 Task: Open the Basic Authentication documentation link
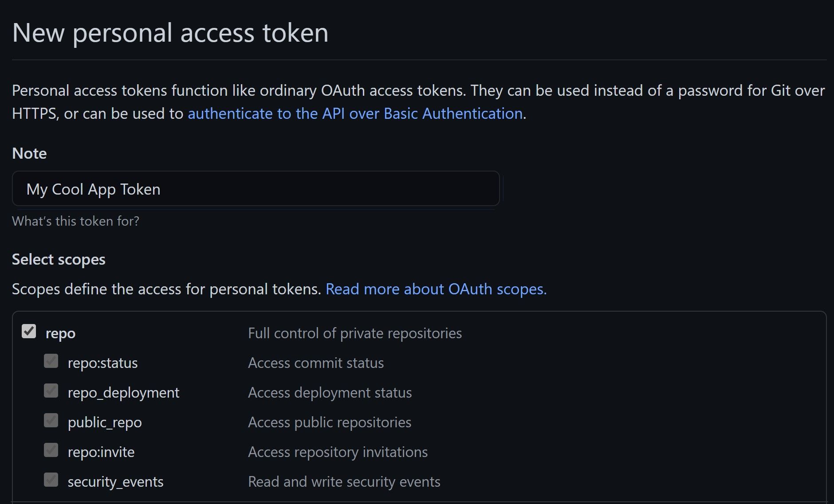pyautogui.click(x=355, y=113)
